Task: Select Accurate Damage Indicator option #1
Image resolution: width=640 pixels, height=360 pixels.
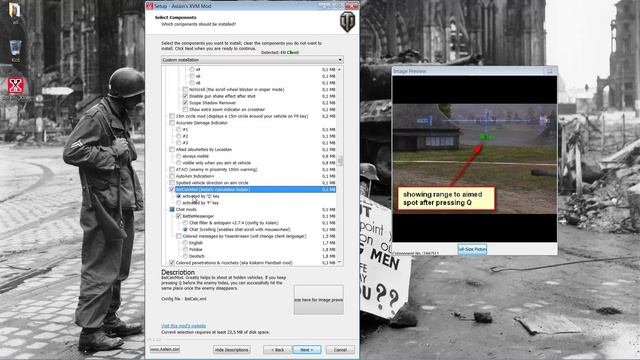Action: pyautogui.click(x=179, y=129)
